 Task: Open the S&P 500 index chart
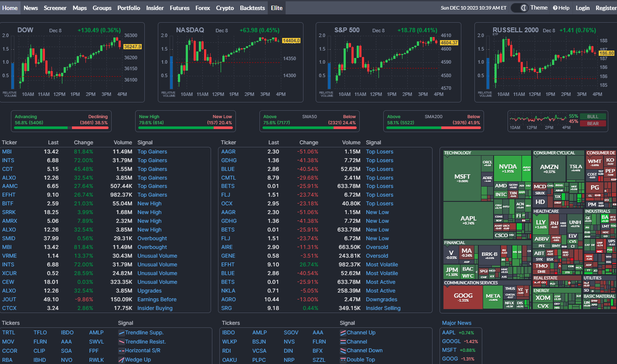[389, 62]
